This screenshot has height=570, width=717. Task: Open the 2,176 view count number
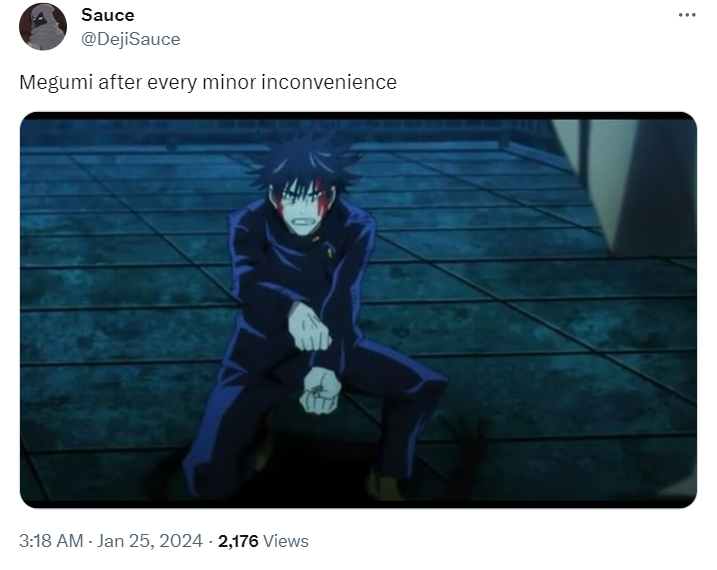(238, 541)
